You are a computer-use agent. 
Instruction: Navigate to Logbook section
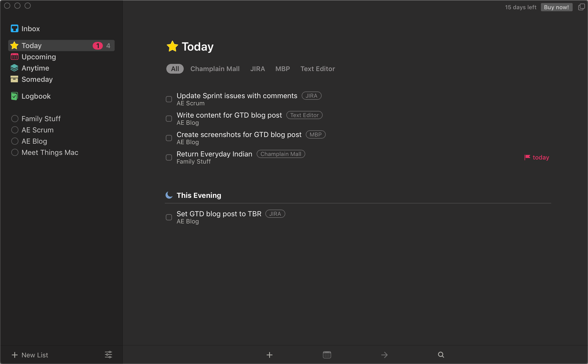pos(36,96)
